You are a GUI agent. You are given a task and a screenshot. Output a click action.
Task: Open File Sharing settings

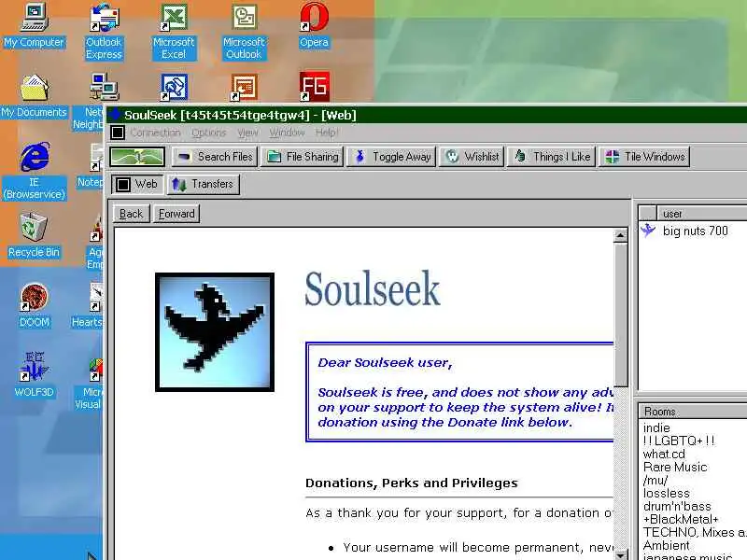pyautogui.click(x=302, y=157)
